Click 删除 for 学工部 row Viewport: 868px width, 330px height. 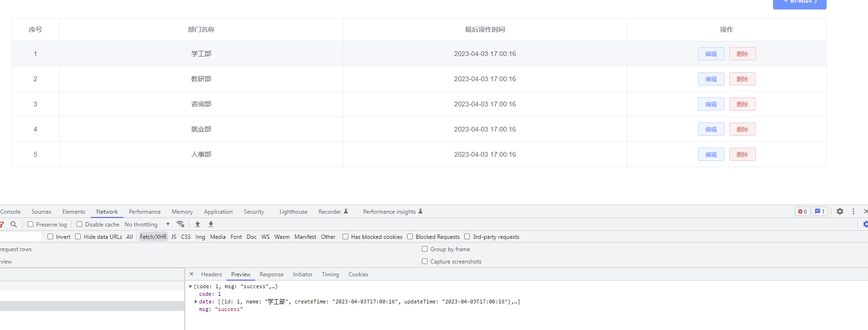tap(743, 54)
